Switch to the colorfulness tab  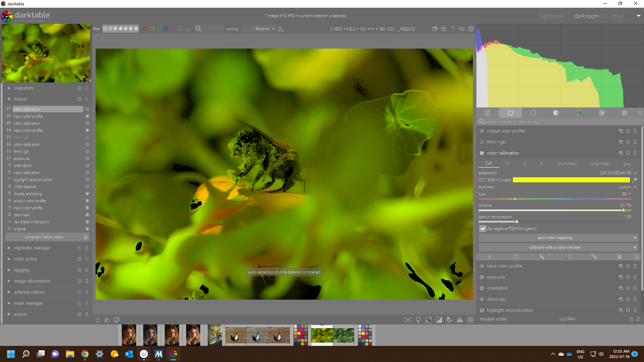click(x=567, y=164)
